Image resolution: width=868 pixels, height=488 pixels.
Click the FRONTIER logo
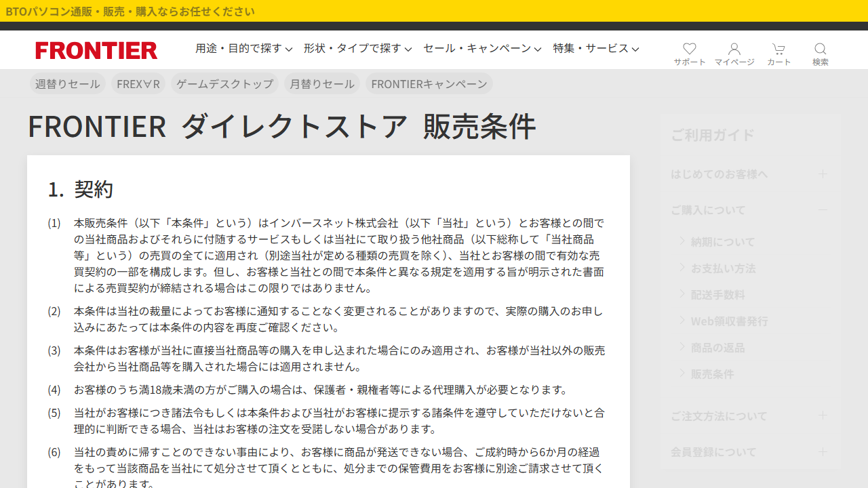pyautogui.click(x=96, y=50)
